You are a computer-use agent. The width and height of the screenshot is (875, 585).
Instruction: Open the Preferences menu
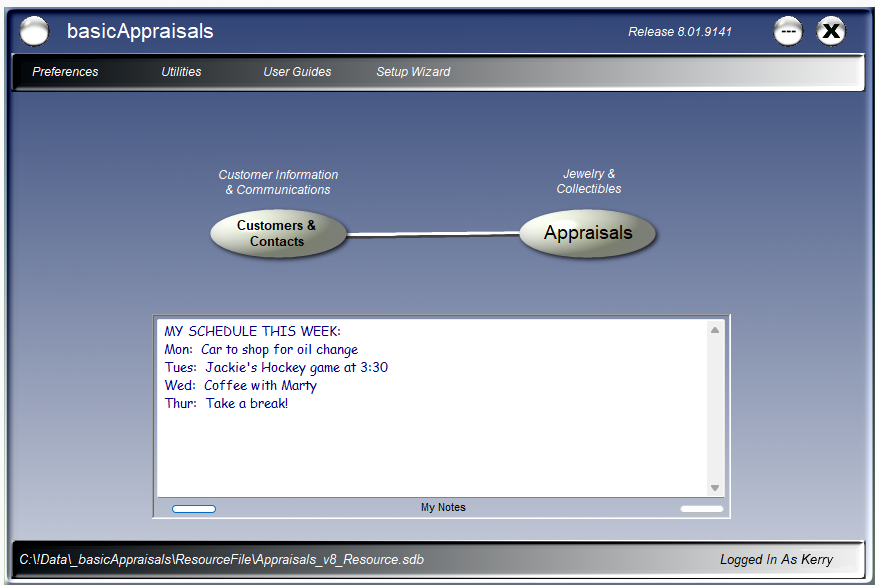tap(65, 71)
